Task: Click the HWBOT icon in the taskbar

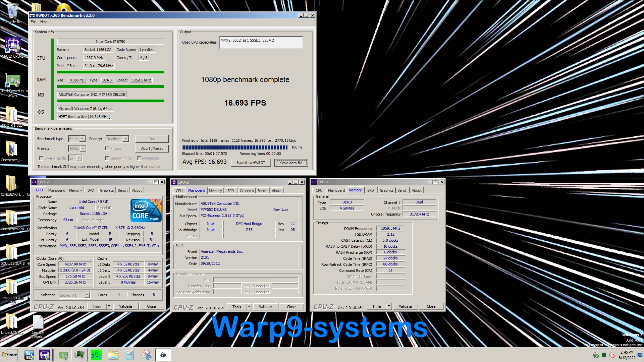Action: tap(29, 355)
